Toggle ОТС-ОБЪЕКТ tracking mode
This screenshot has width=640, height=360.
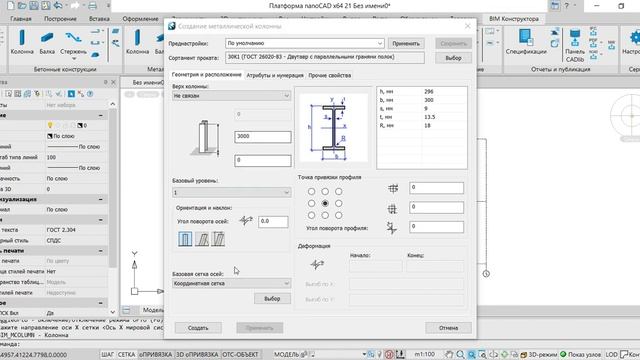click(x=240, y=354)
